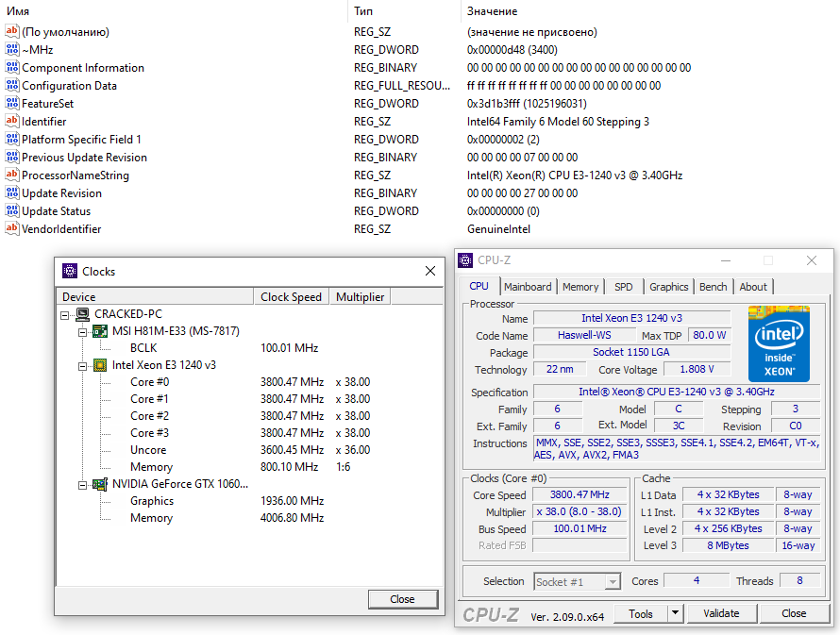Click the DWORD icon next to ~MHz
The height and width of the screenshot is (635, 840).
[11, 49]
